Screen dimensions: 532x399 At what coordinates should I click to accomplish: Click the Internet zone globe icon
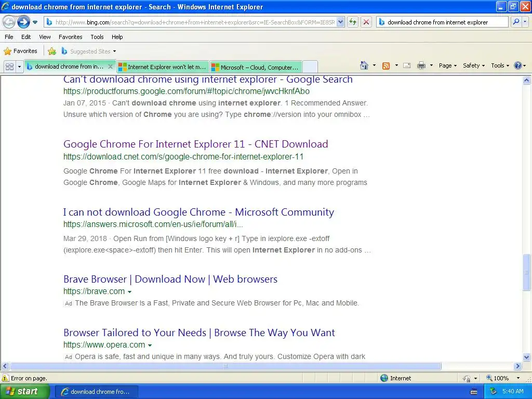pyautogui.click(x=384, y=378)
